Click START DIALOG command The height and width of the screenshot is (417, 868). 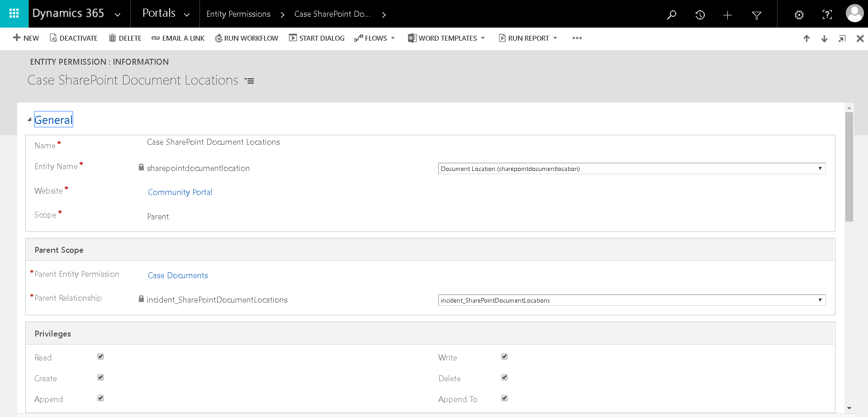point(317,38)
